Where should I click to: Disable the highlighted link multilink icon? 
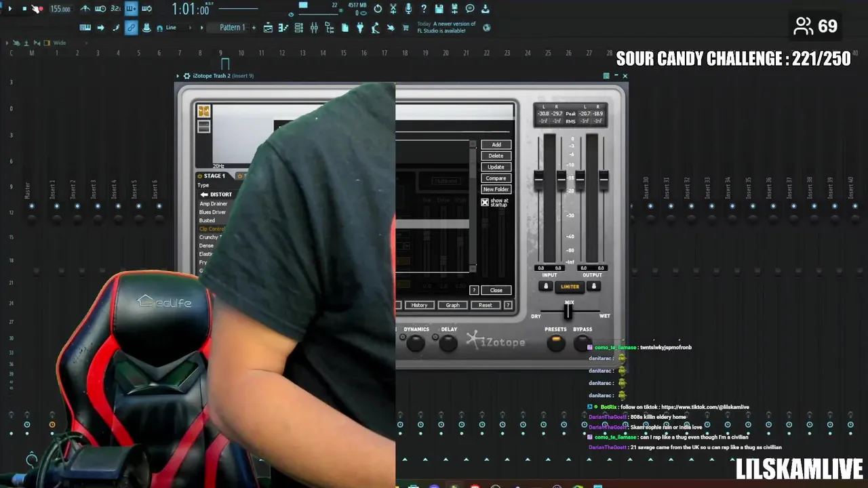point(131,28)
